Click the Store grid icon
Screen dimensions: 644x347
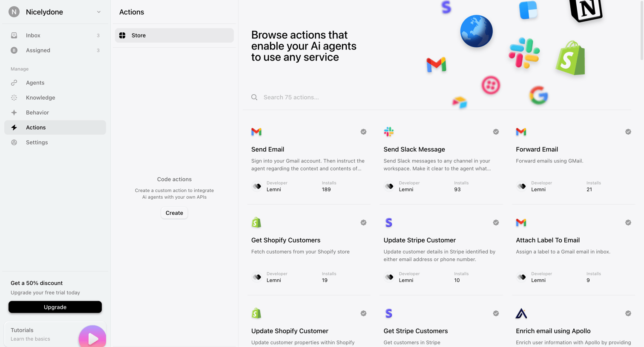pyautogui.click(x=122, y=35)
